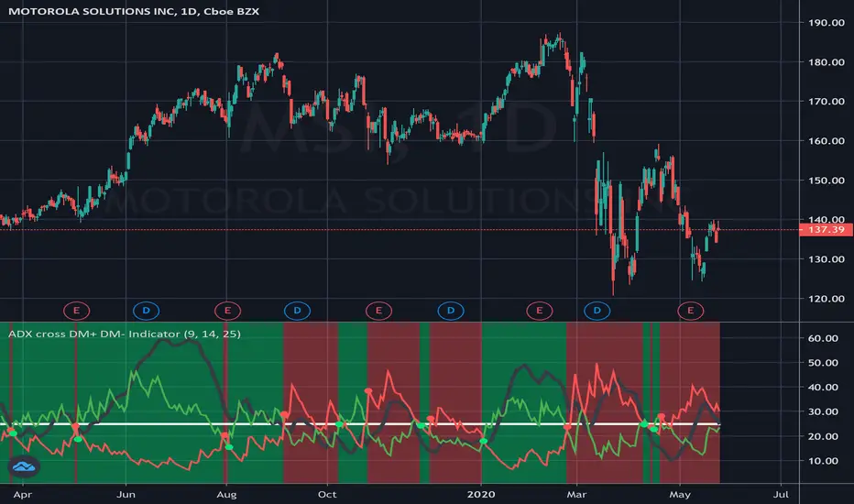
Task: Click the Oct label on time axis
Action: coord(327,495)
